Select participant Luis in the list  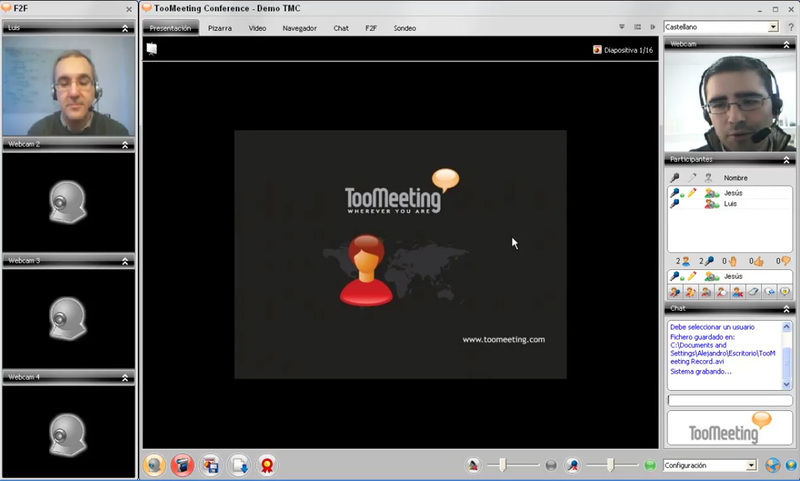pyautogui.click(x=730, y=204)
